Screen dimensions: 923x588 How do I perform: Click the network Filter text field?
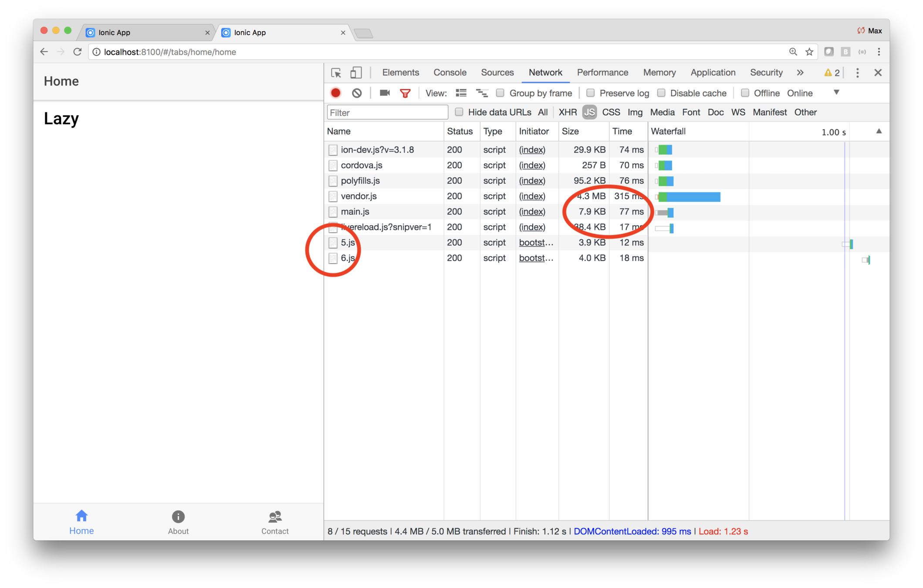(x=387, y=112)
